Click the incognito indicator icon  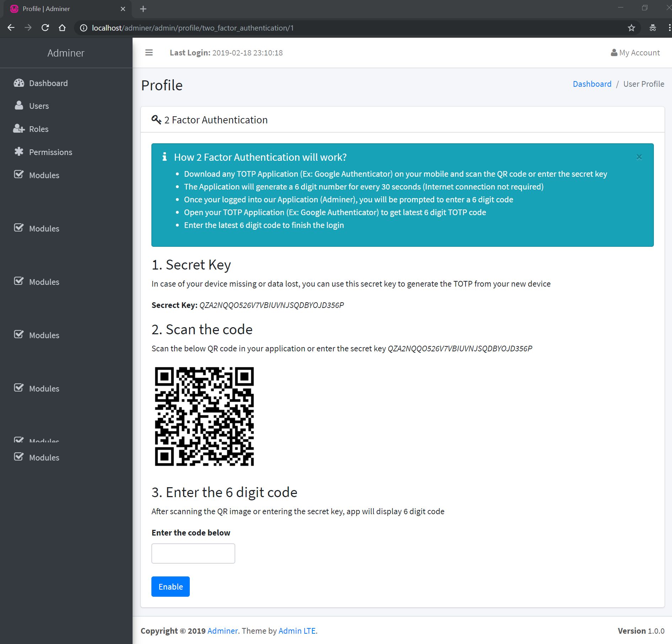click(x=652, y=28)
